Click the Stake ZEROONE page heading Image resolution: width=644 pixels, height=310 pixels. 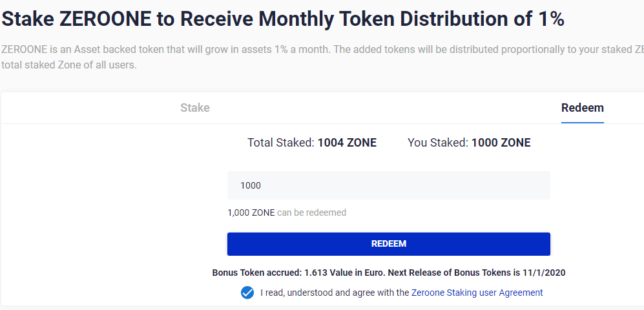pos(282,19)
